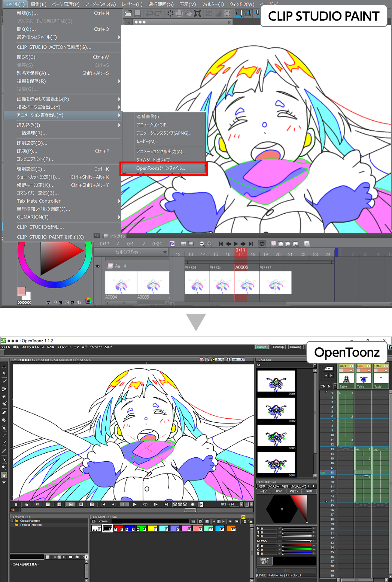
Task: Open the rainbow color circle icon below the color wheel
Action: [88, 301]
